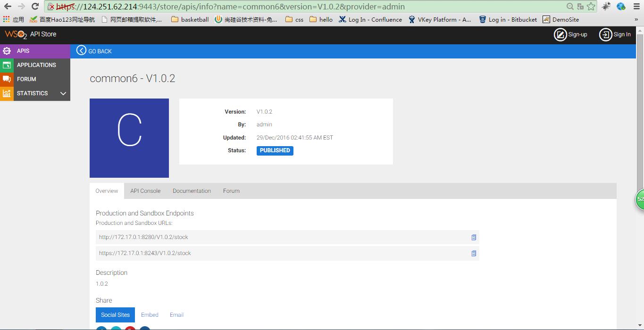The height and width of the screenshot is (330, 644).
Task: Click the Sign-up pencil icon
Action: [560, 34]
